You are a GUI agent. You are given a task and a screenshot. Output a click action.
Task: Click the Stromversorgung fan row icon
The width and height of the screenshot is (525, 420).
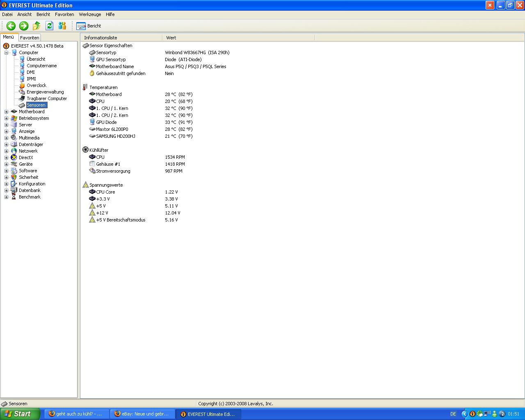pyautogui.click(x=92, y=171)
